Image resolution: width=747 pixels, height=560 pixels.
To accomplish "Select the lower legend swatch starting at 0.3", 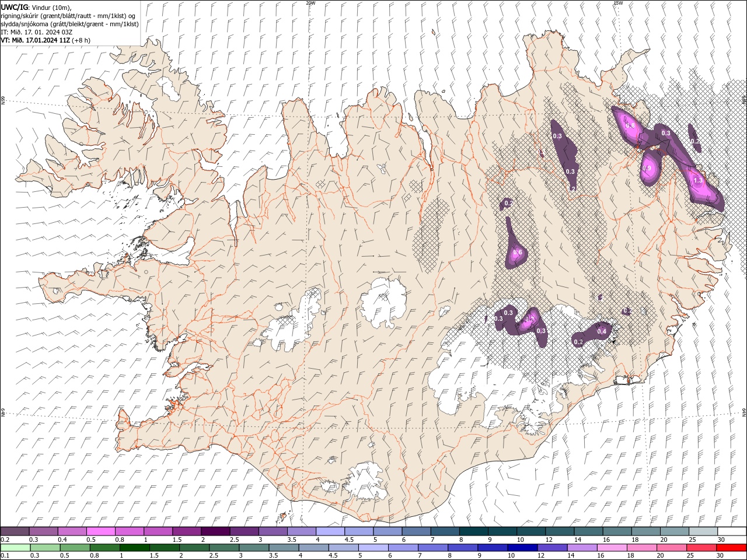I will coord(46,547).
